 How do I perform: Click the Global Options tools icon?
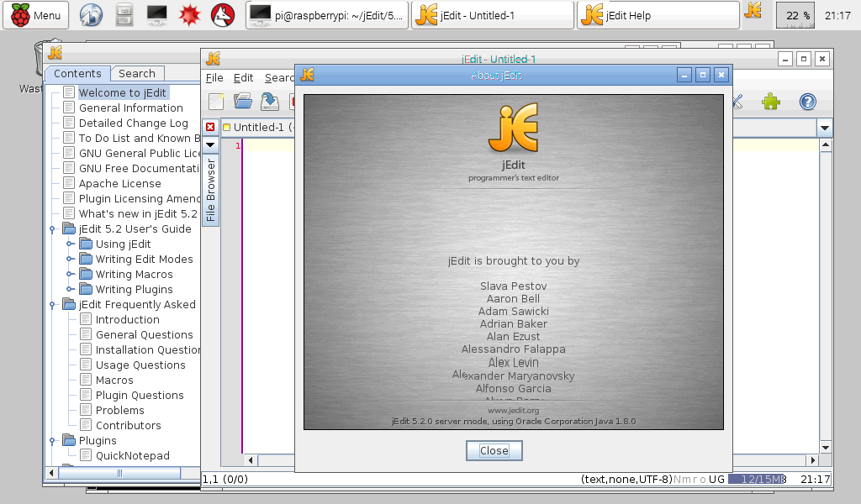coord(738,102)
